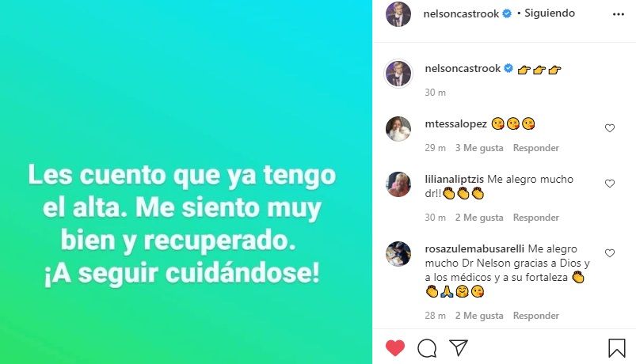Image resolution: width=636 pixels, height=364 pixels.
Task: Reply to rosazulemabusarelli's comment
Action: click(x=536, y=316)
